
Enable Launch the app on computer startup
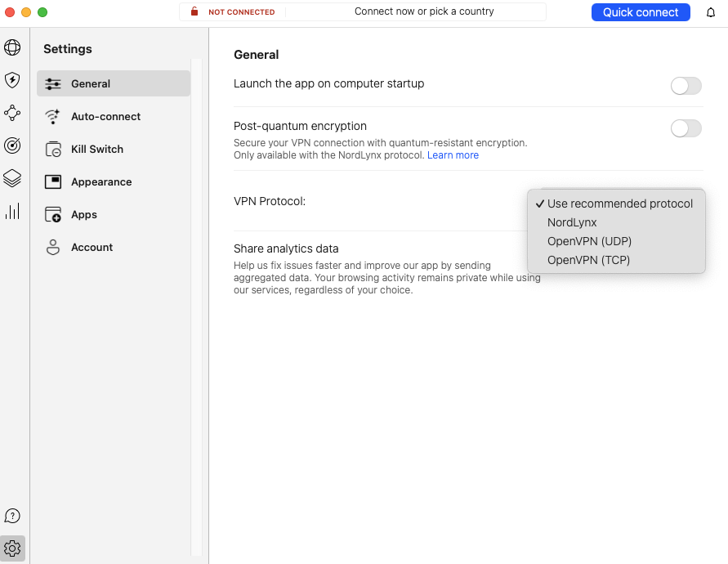[x=686, y=86]
